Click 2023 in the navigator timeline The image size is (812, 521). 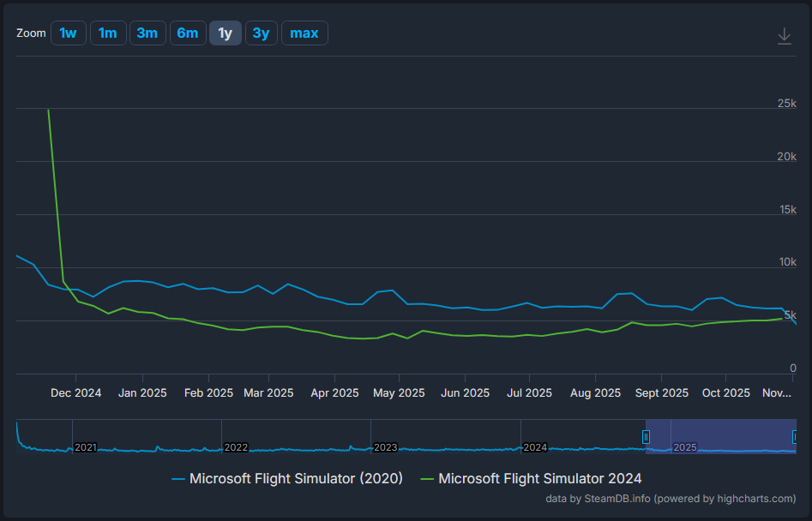pos(385,447)
